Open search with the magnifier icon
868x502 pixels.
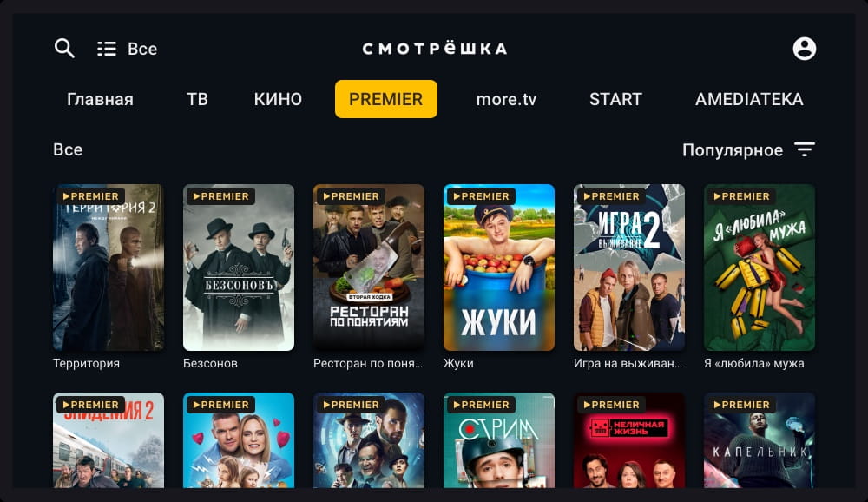coord(64,49)
